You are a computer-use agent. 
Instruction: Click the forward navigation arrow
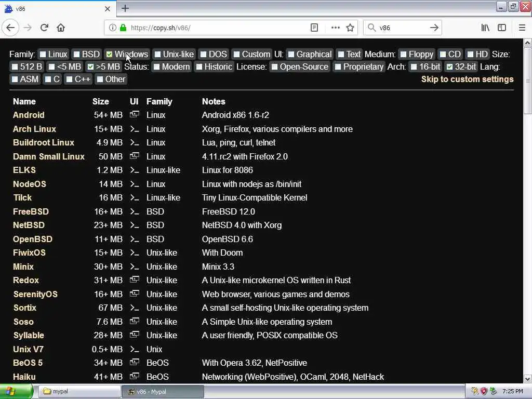28,28
